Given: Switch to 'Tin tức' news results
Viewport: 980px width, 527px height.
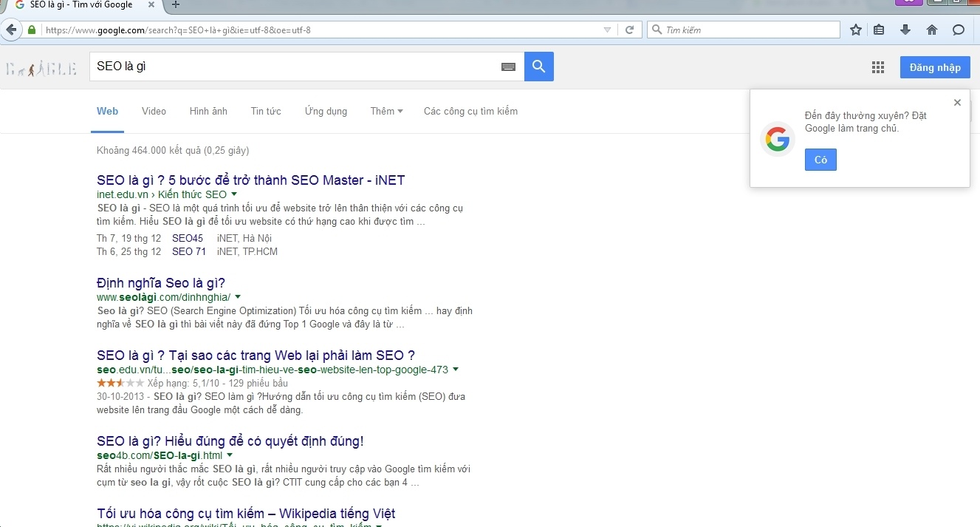Looking at the screenshot, I should pos(266,112).
